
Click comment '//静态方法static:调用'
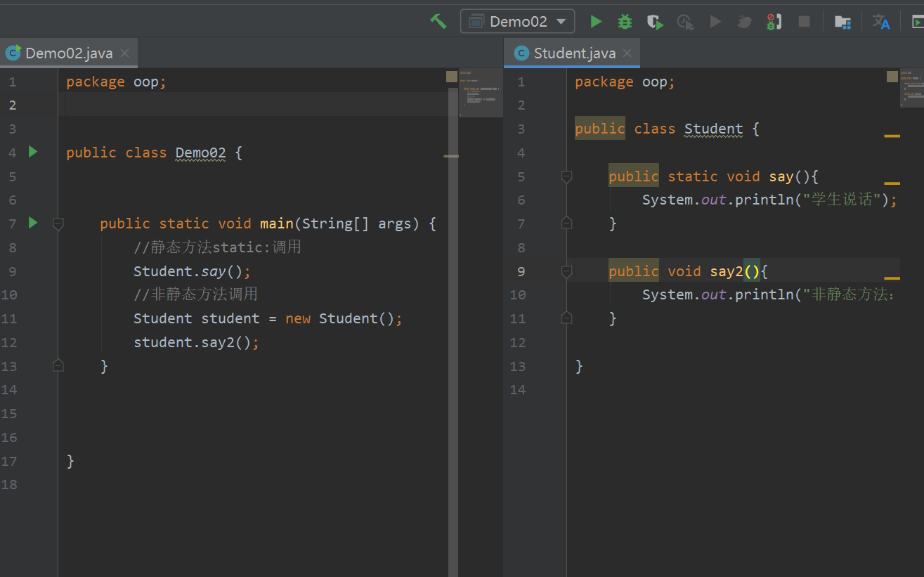tap(217, 247)
